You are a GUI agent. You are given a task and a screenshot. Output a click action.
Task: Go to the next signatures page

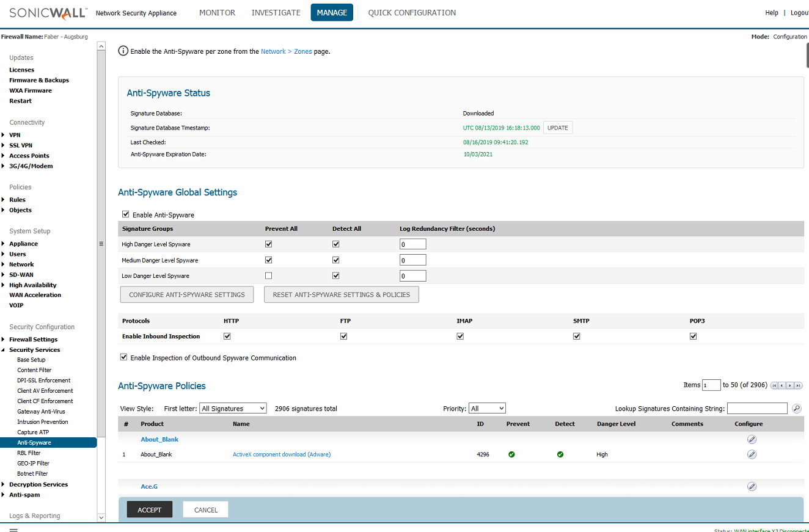(790, 385)
